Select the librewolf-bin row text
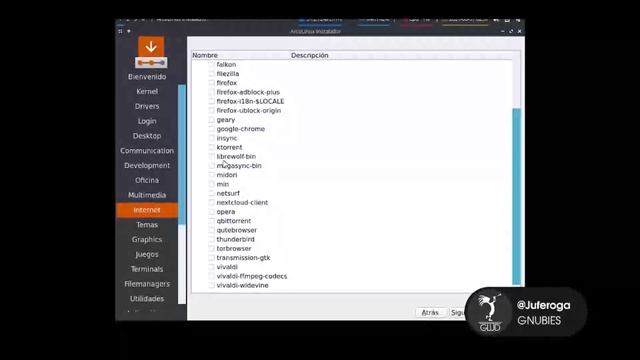This screenshot has width=640, height=360. (x=236, y=157)
